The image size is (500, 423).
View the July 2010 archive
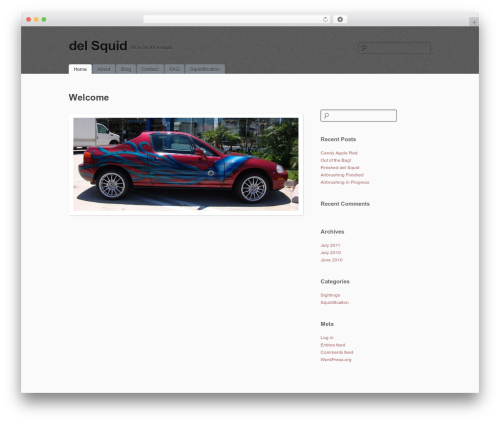pos(331,253)
